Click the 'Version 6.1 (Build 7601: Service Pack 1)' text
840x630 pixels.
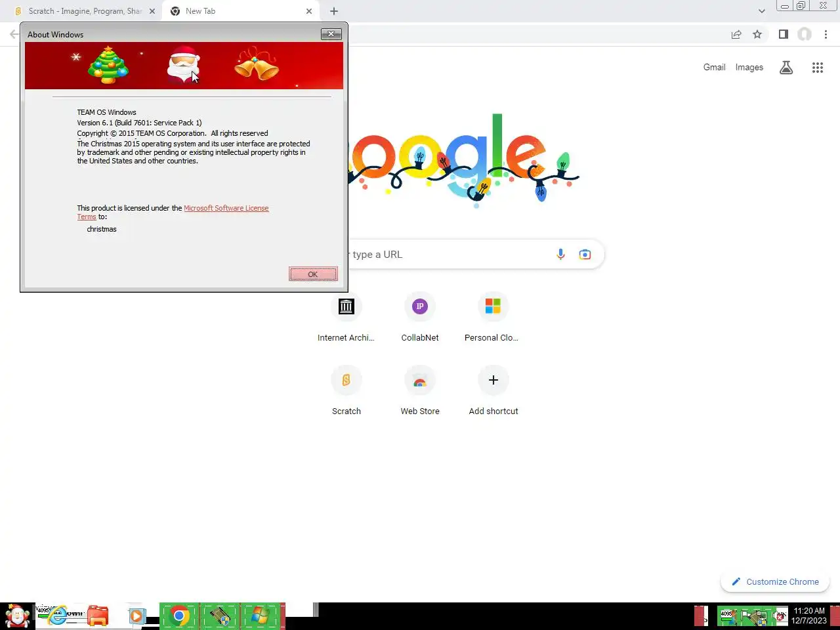click(139, 123)
